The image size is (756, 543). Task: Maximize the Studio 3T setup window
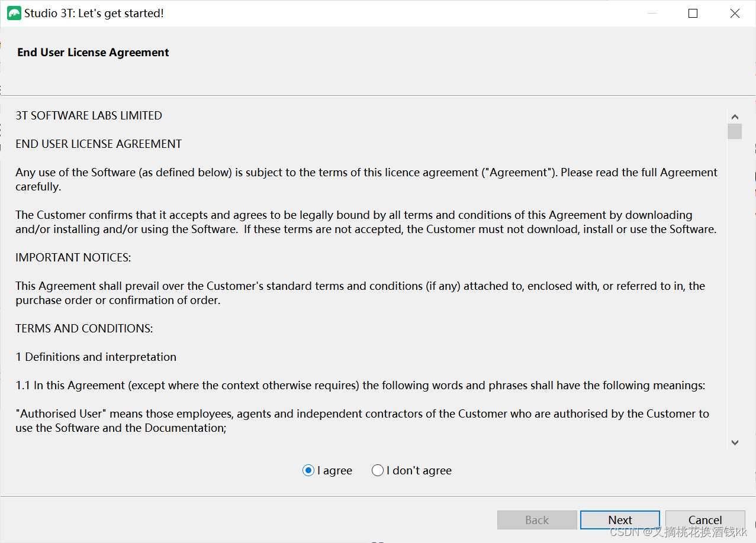pos(693,13)
